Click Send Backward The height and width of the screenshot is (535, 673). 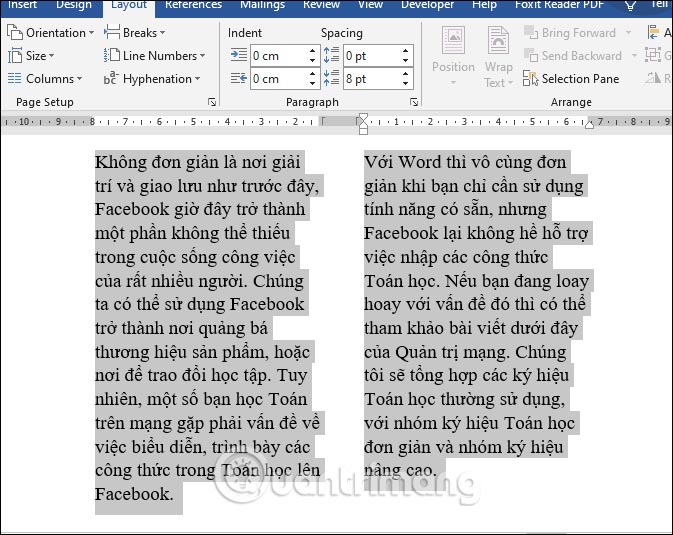tap(573, 56)
